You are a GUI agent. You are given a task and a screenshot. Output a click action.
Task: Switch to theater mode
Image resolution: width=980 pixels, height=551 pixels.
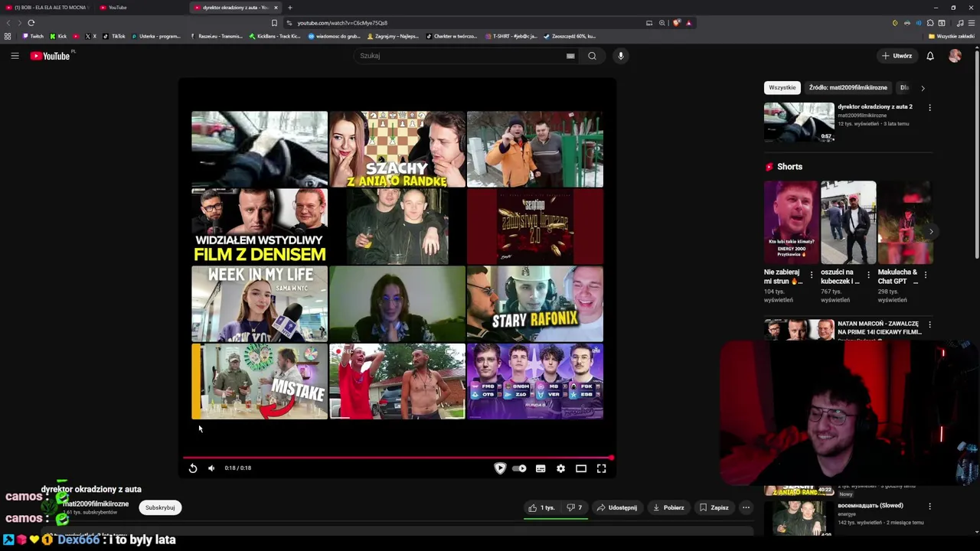581,468
